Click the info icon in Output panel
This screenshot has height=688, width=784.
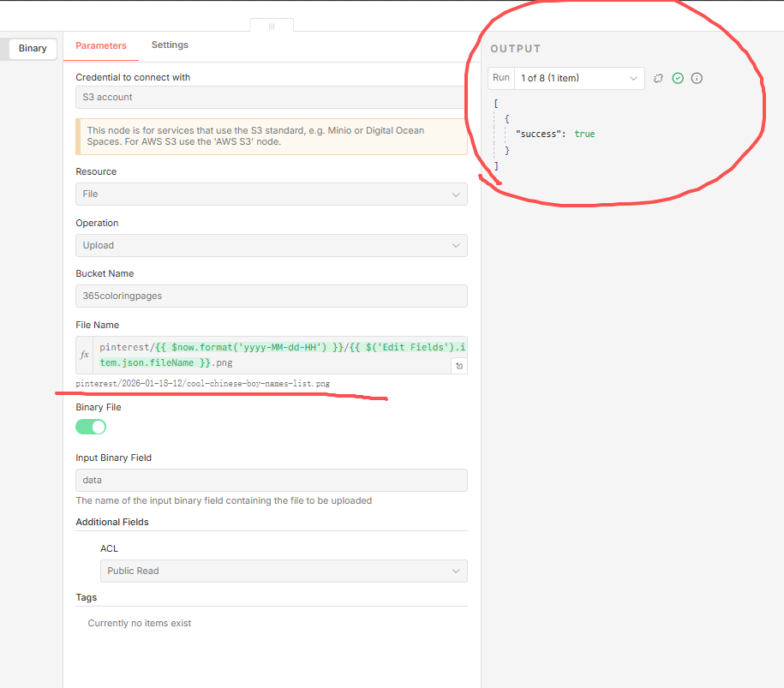point(697,78)
